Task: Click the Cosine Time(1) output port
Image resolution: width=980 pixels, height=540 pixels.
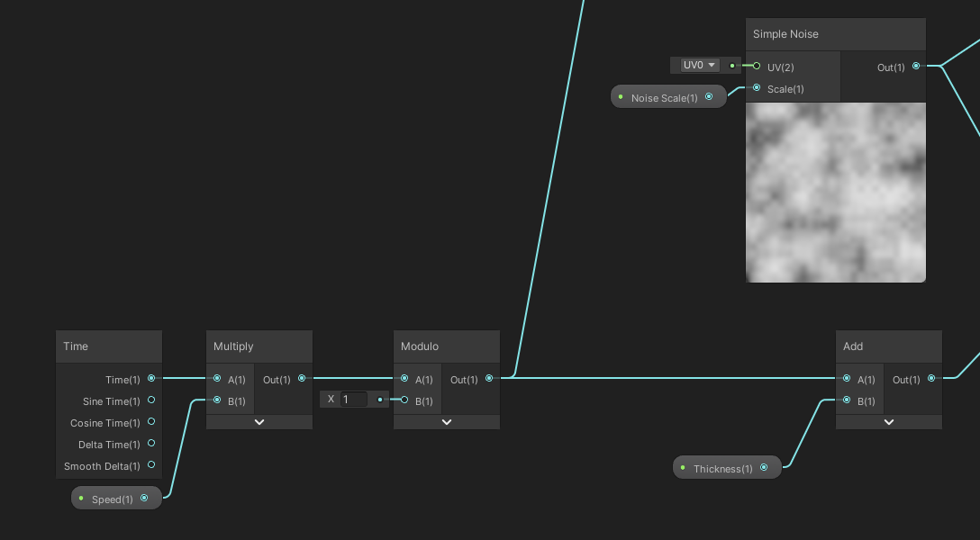Action: [x=151, y=422]
